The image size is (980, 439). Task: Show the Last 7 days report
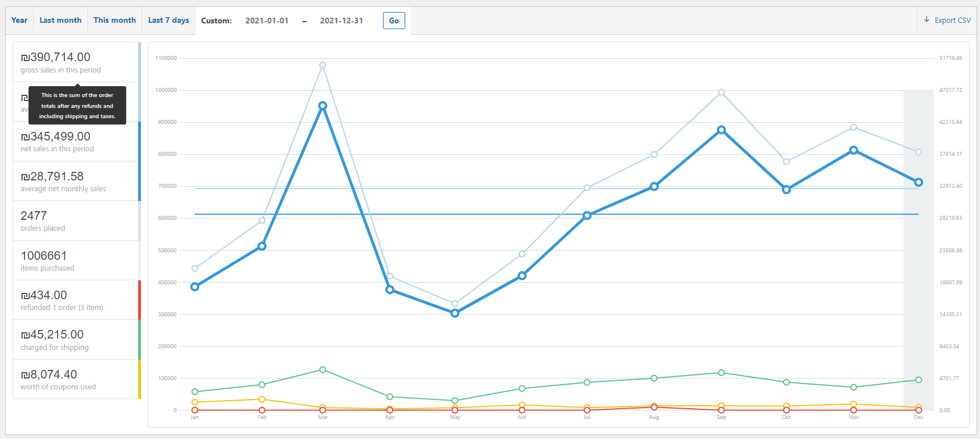[x=168, y=21]
